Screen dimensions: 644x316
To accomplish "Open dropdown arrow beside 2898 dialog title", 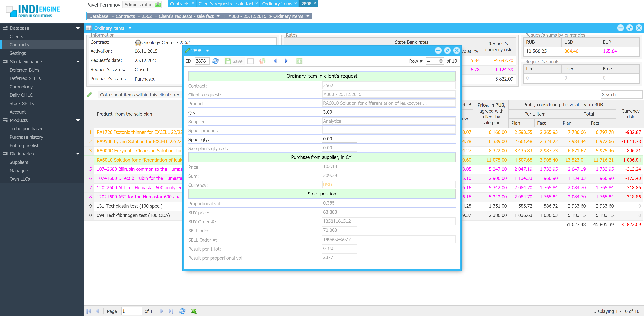I will click(207, 51).
